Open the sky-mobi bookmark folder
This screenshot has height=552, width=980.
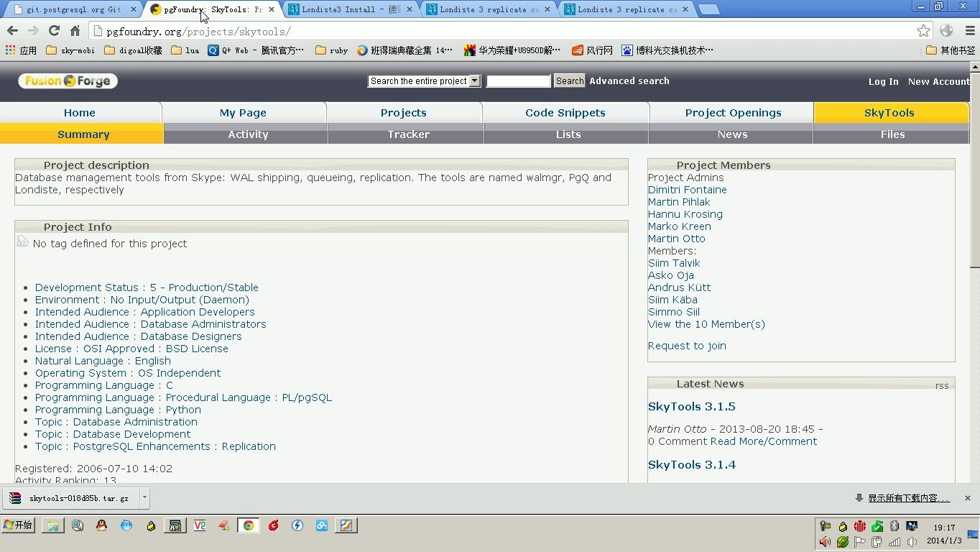point(70,50)
